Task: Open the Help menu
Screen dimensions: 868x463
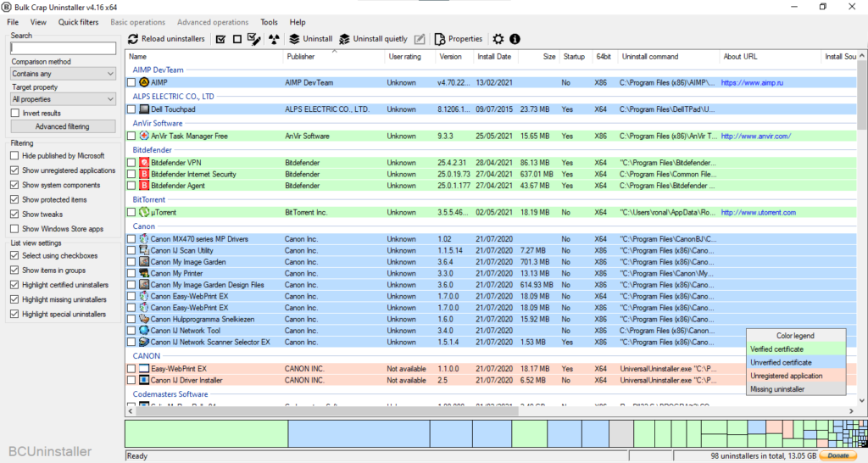Action: tap(298, 22)
